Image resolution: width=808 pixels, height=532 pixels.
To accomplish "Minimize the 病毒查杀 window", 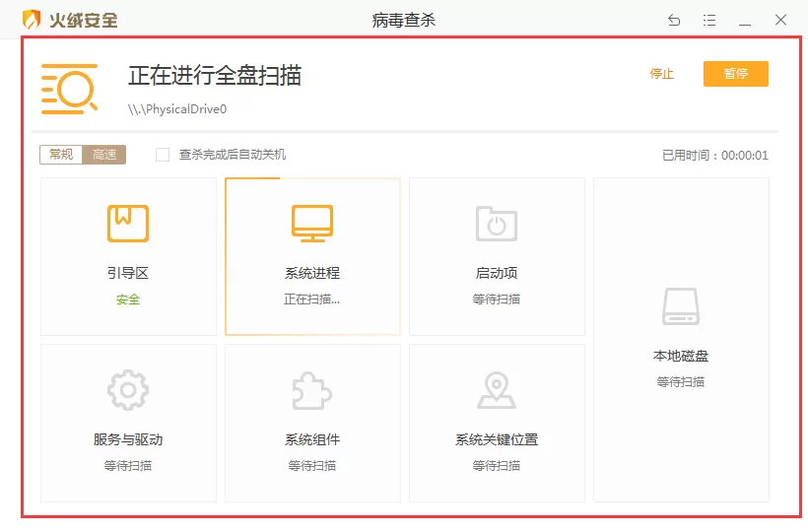I will pos(745,21).
